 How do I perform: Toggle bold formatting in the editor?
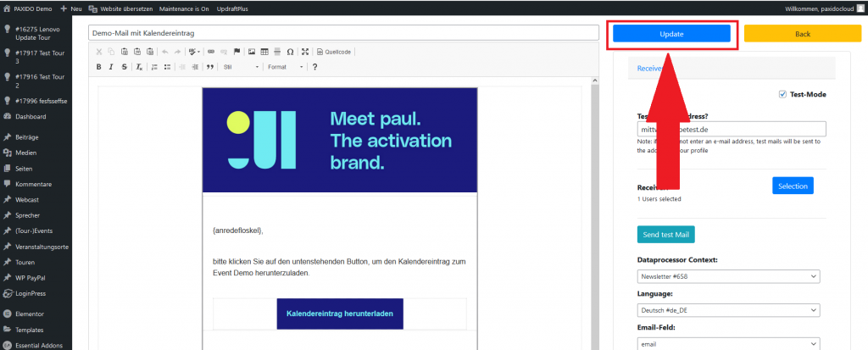(x=99, y=67)
